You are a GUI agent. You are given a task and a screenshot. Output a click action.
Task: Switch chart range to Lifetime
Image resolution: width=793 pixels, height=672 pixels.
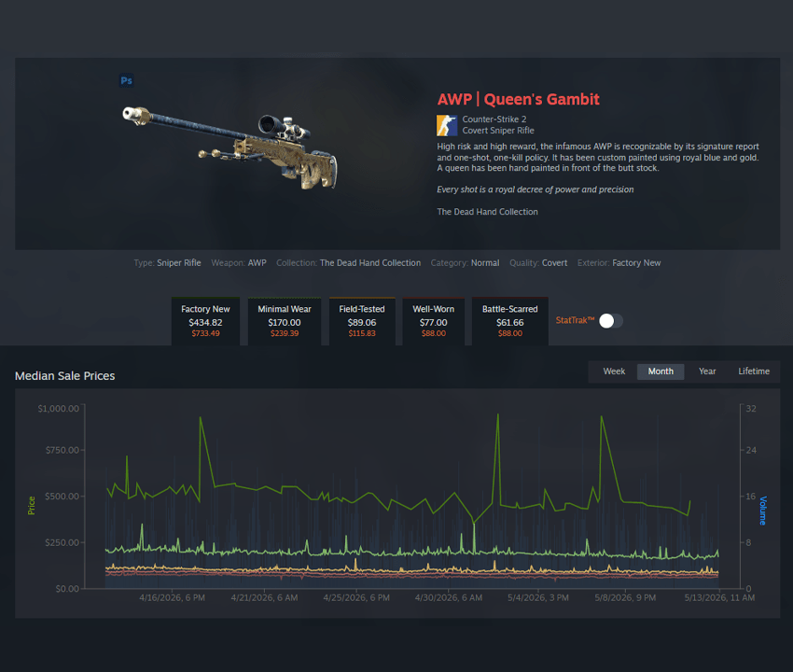(754, 371)
